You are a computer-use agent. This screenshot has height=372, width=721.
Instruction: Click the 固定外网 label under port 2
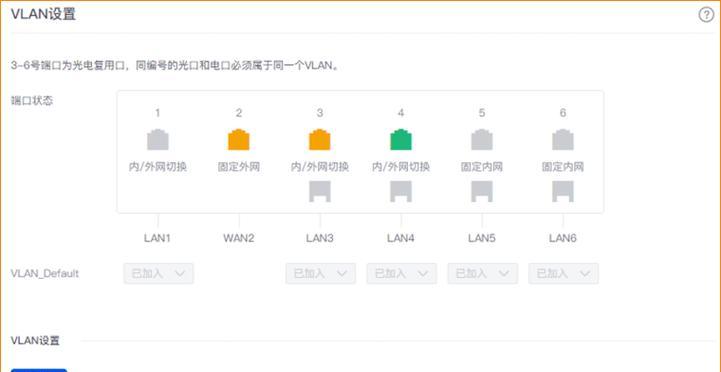click(x=239, y=166)
